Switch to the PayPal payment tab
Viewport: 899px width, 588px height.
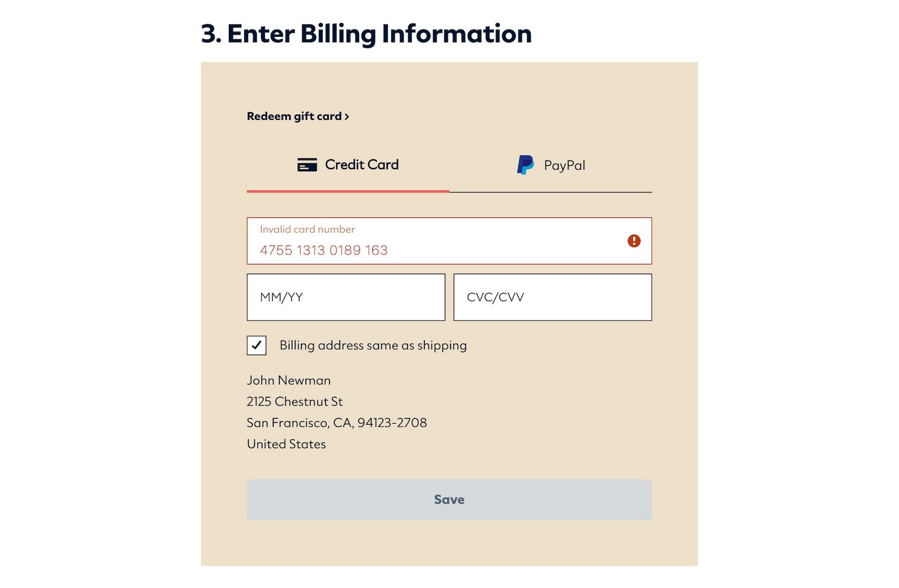tap(551, 165)
